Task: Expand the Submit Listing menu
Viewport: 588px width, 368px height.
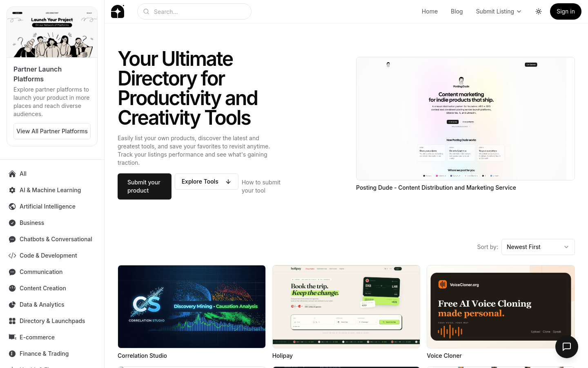Action: pos(499,11)
